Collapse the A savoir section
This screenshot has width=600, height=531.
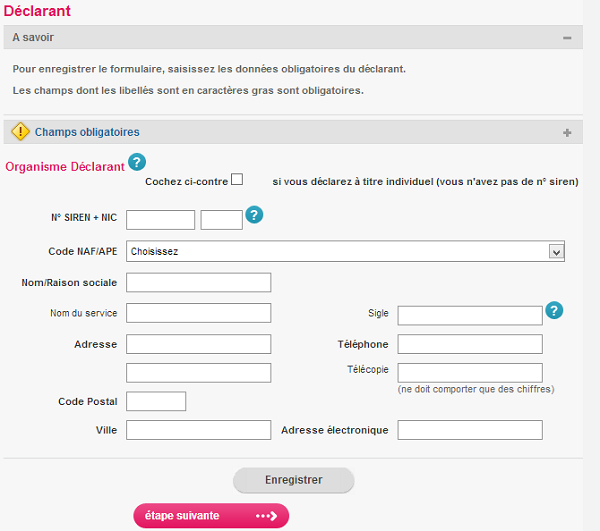[567, 38]
